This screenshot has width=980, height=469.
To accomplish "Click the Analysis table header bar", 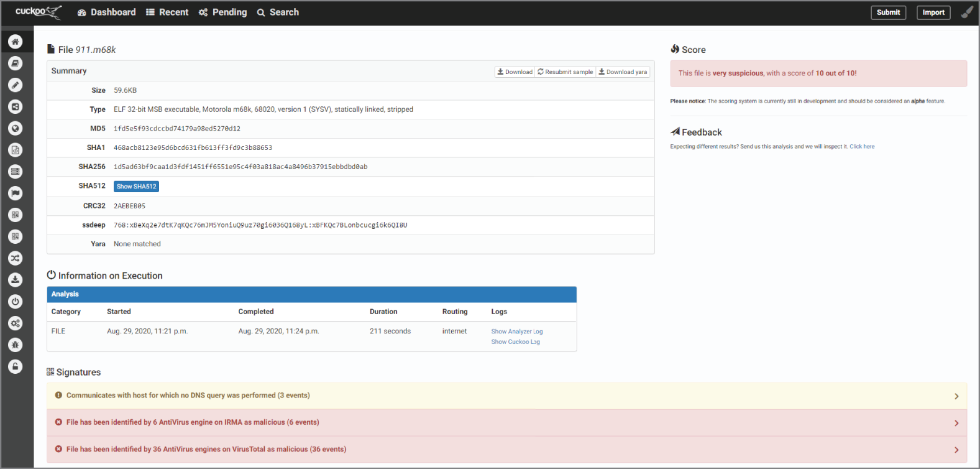I will 312,294.
